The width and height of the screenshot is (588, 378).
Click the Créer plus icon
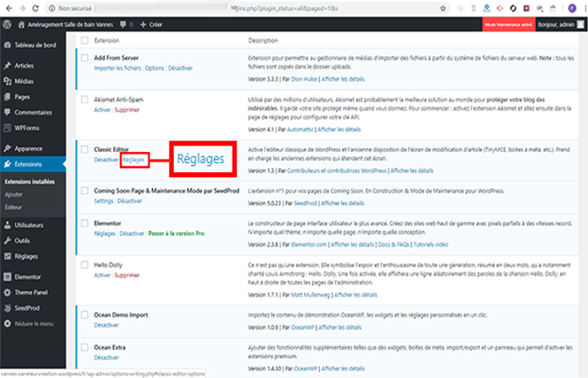tap(143, 24)
